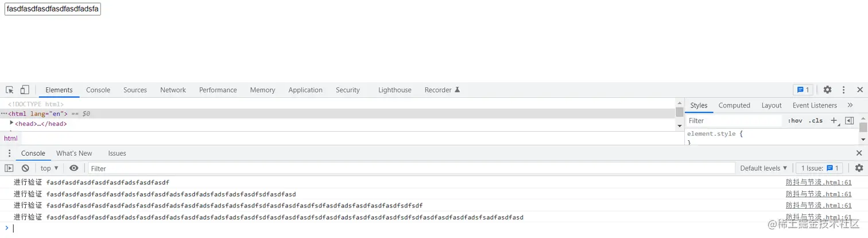
Task: Click the second 进行验证 log message ending fsdfasdfasd
Action: (x=155, y=194)
